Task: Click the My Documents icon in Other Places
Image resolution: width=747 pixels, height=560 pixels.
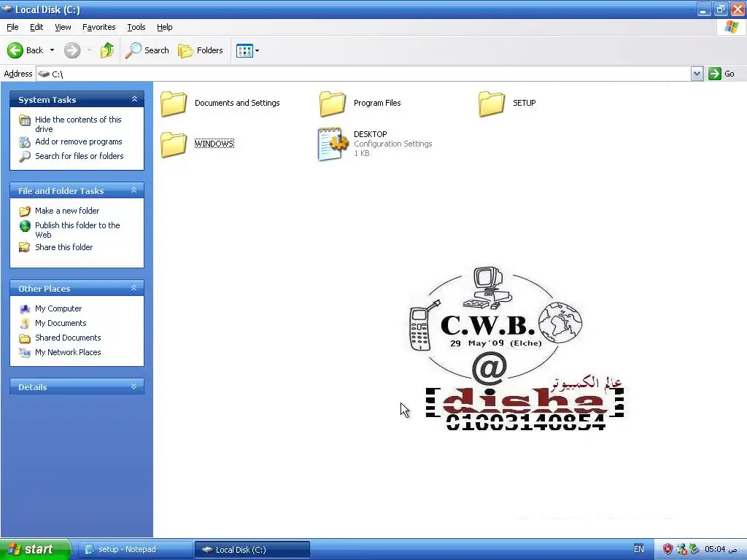Action: (25, 323)
